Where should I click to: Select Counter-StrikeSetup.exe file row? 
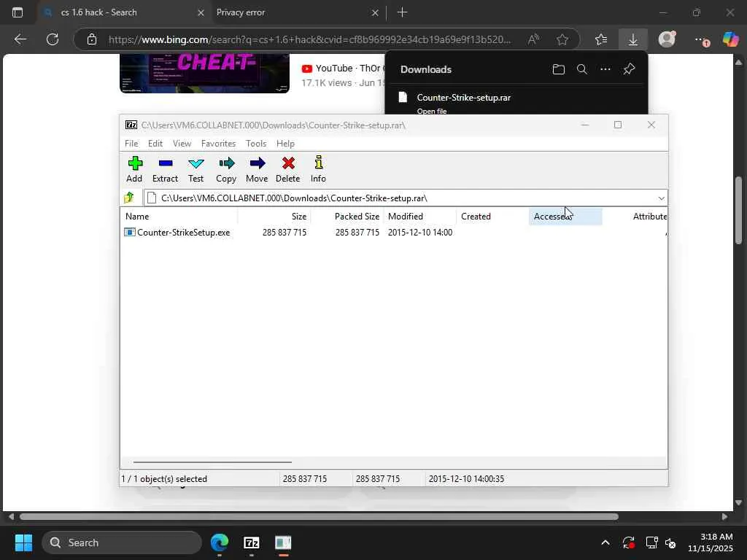(393, 233)
